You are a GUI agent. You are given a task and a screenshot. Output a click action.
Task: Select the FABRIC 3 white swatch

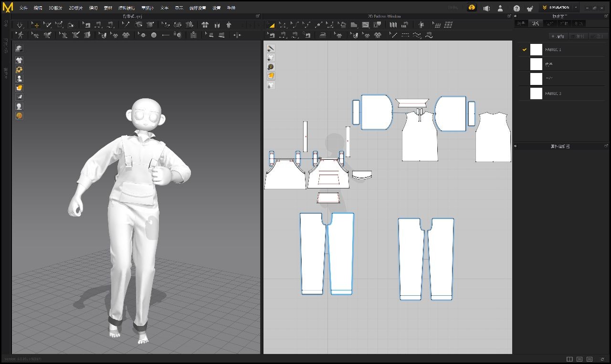tap(536, 94)
